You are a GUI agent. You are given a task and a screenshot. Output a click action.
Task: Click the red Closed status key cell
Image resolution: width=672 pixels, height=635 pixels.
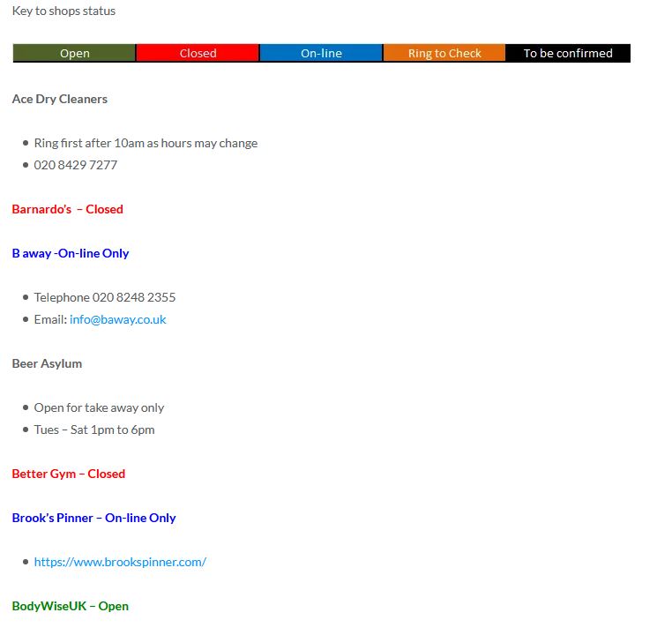198,53
